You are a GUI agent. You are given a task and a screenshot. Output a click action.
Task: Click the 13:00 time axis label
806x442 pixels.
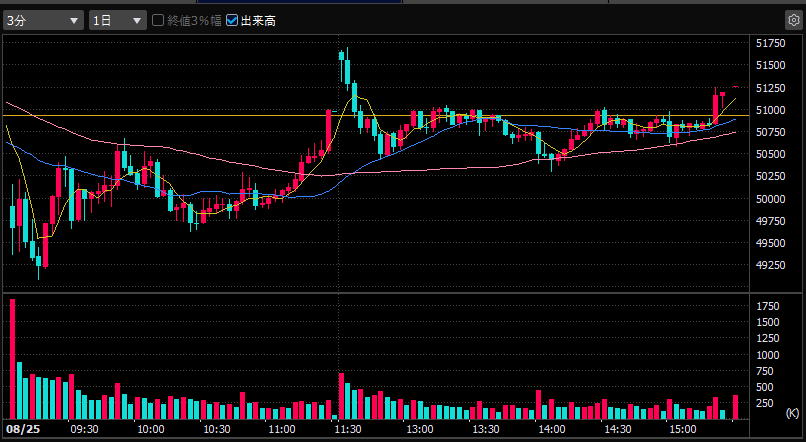[x=419, y=429]
